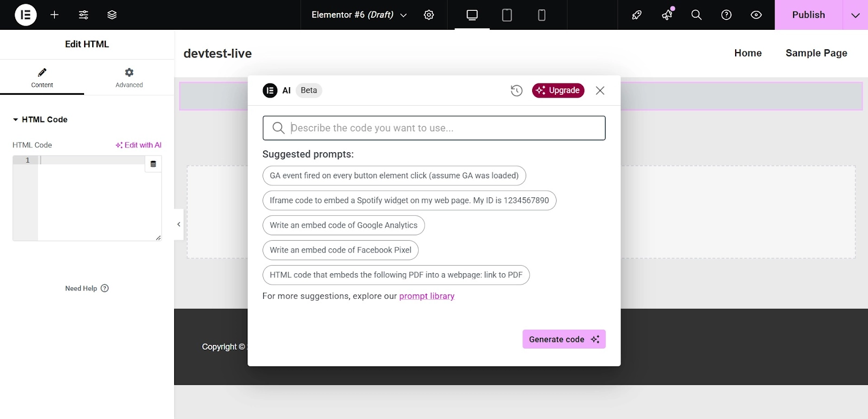Select Google Analytics embed code prompt
This screenshot has width=868, height=419.
tap(343, 225)
